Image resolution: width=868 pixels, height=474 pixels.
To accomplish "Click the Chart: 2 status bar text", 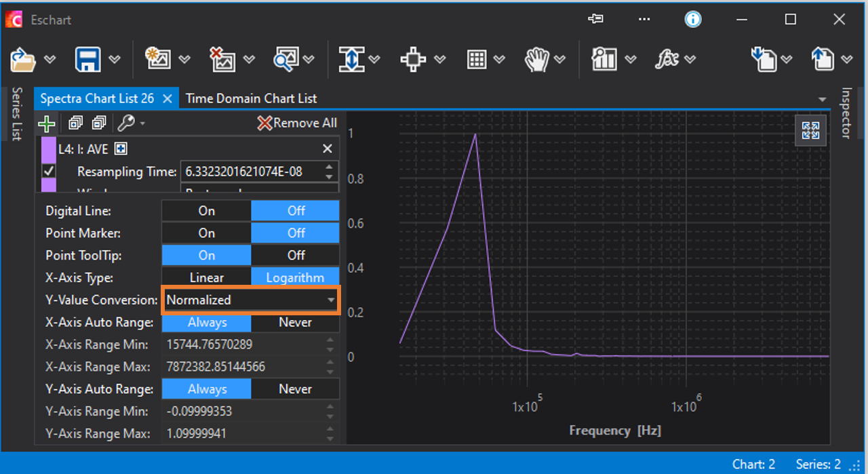I will coord(753,465).
